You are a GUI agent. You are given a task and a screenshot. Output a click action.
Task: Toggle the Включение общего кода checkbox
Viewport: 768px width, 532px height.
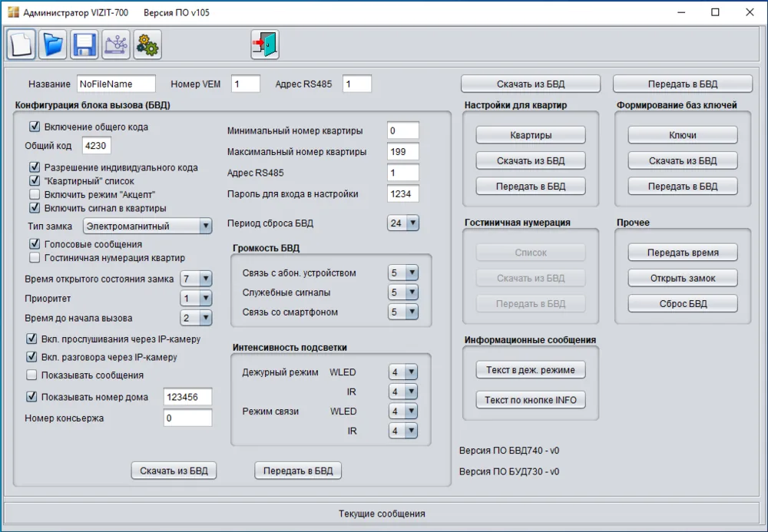(35, 127)
